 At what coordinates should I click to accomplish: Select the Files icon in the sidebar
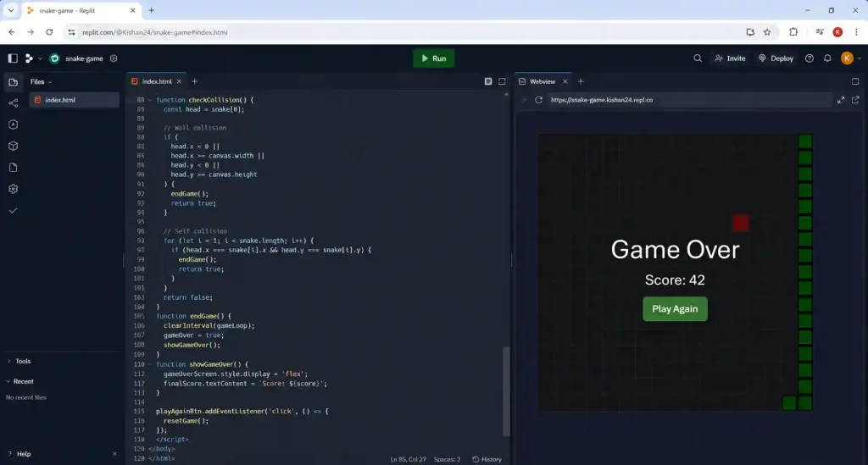pyautogui.click(x=14, y=82)
